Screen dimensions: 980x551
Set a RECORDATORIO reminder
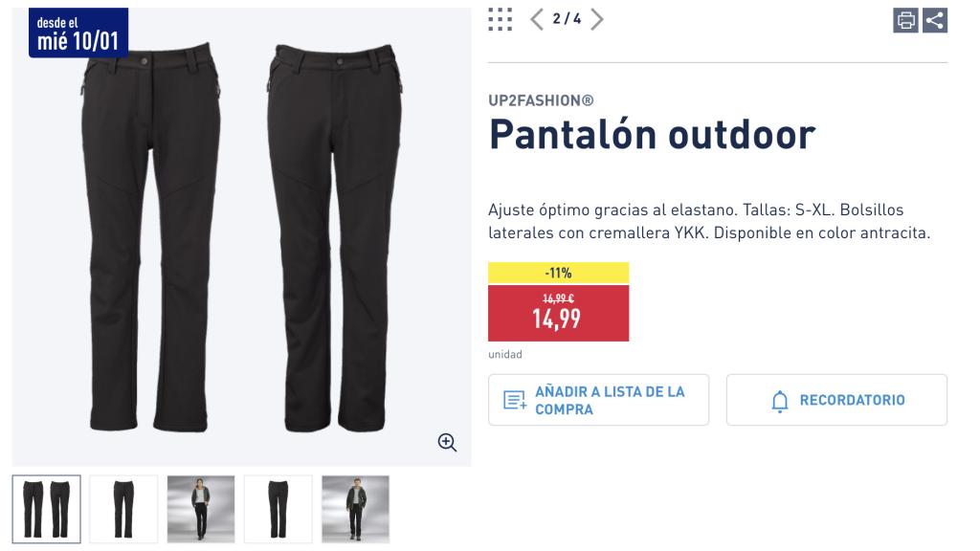click(836, 400)
